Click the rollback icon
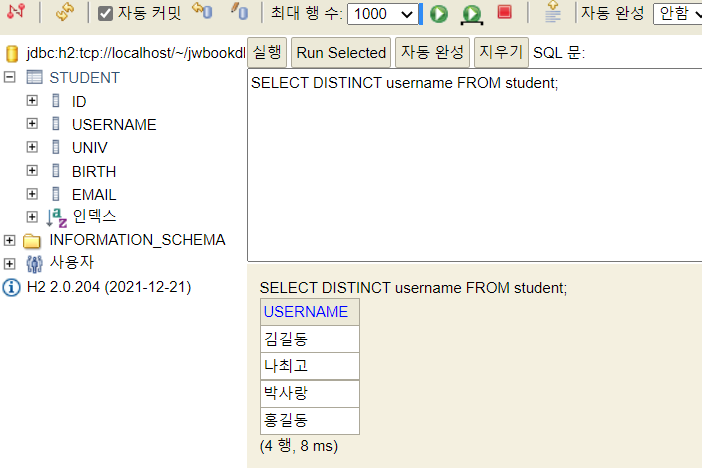The width and height of the screenshot is (702, 468). click(x=202, y=11)
